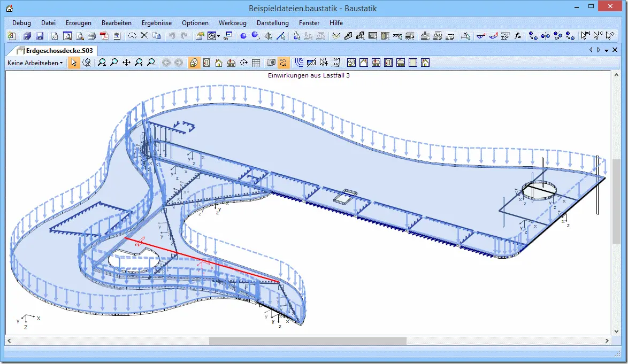Click the zoom all magnifier icon
This screenshot has width=628, height=364.
[102, 63]
